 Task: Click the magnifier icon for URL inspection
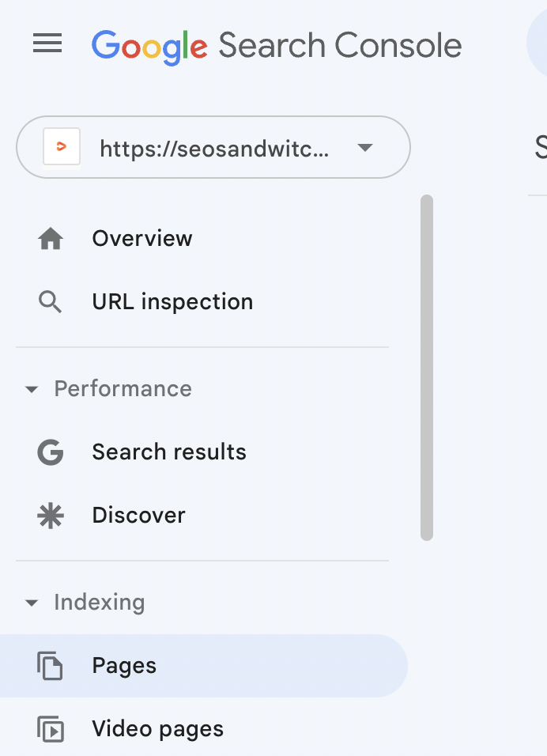[51, 302]
